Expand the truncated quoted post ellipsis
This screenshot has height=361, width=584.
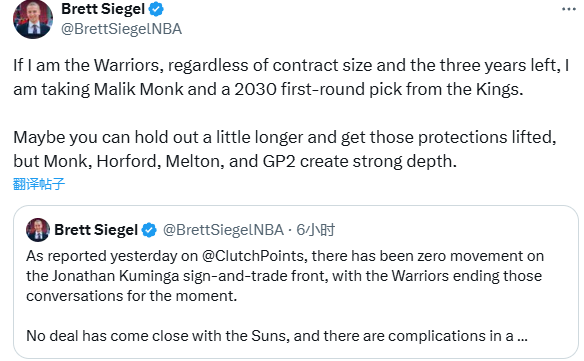pos(523,336)
